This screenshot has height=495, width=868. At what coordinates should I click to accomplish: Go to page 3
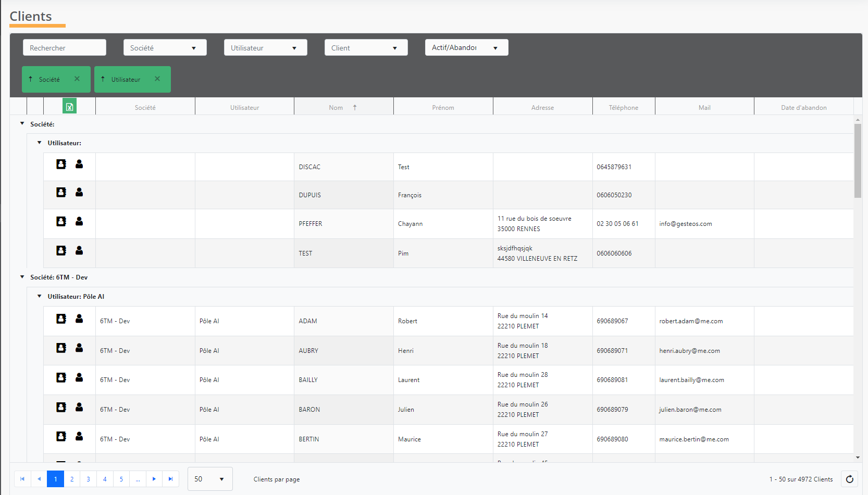pyautogui.click(x=89, y=479)
